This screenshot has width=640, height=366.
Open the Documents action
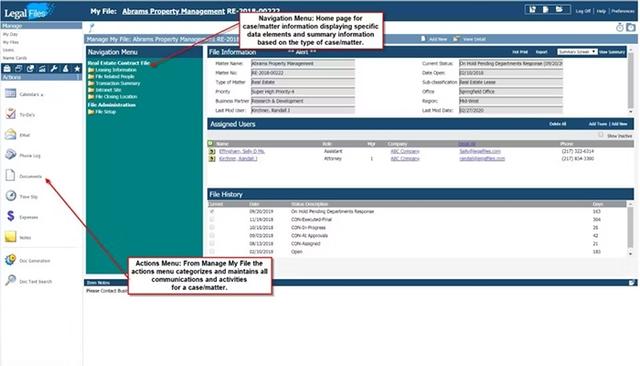point(24,176)
